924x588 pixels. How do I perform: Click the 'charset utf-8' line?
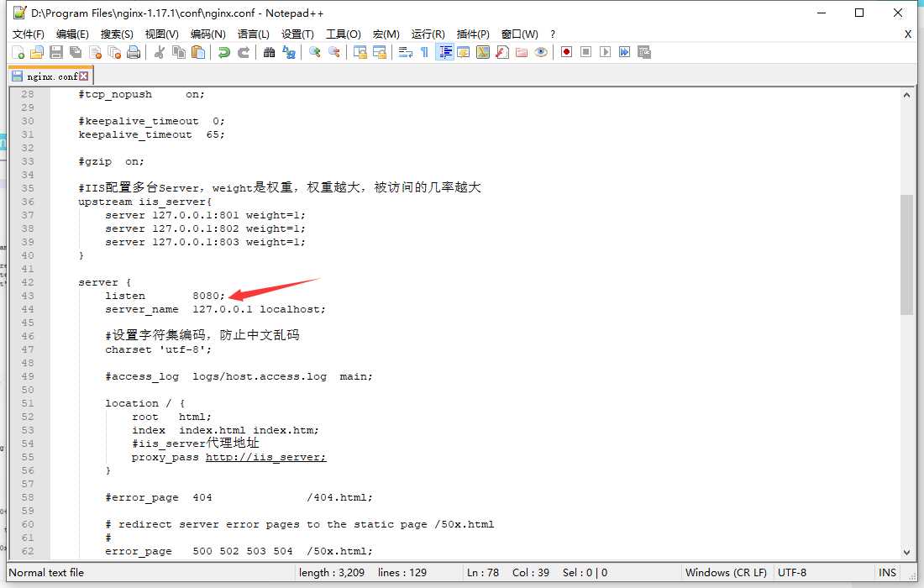pyautogui.click(x=158, y=349)
